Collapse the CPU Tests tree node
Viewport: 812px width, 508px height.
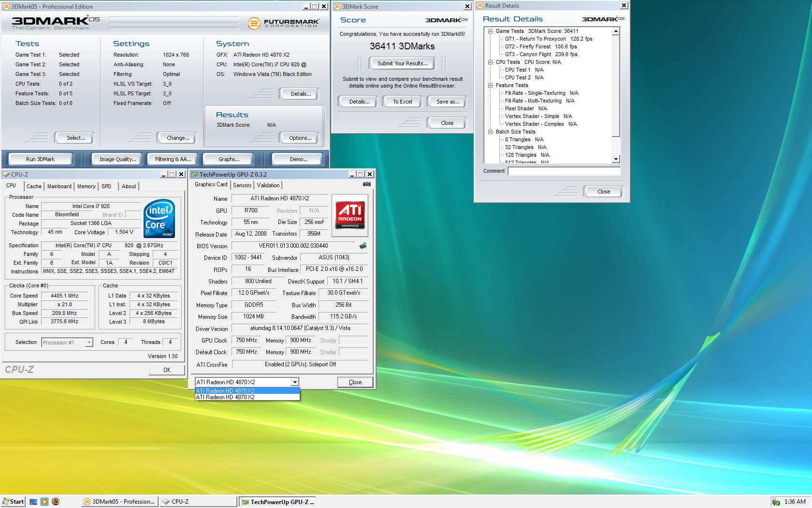point(490,62)
